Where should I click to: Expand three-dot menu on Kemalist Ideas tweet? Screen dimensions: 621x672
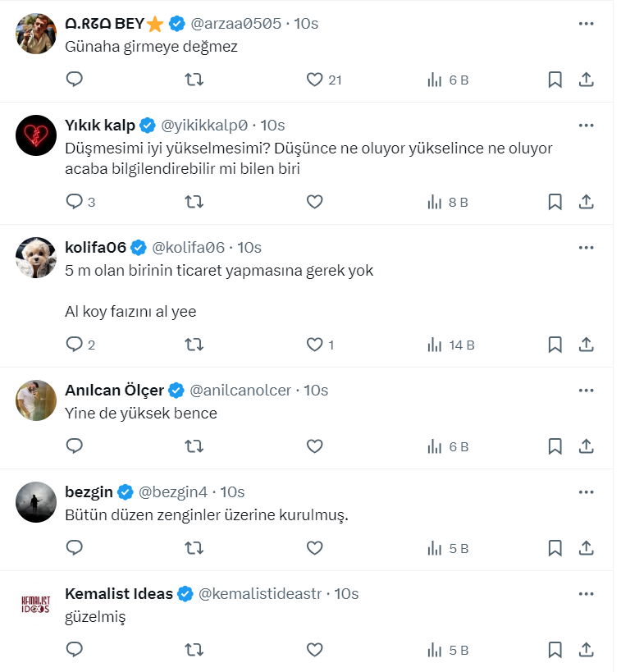[586, 593]
